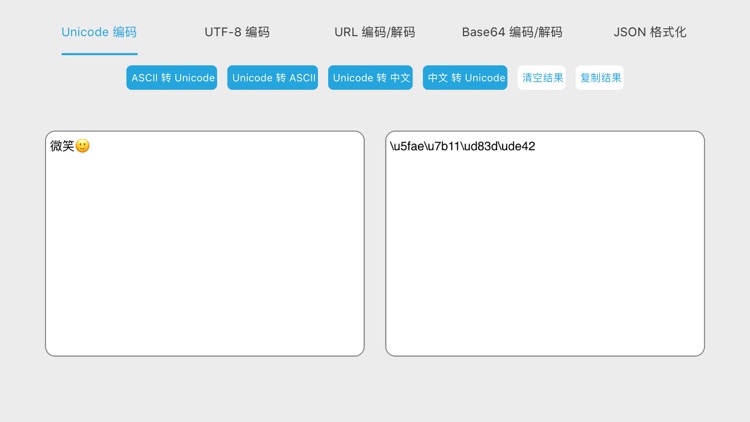
Task: Copy output with 复制结果 button
Action: [599, 78]
